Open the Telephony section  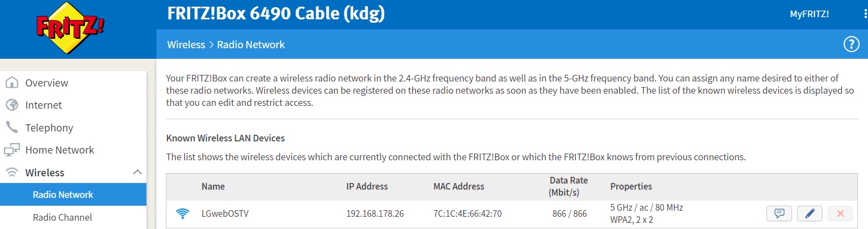click(x=49, y=128)
